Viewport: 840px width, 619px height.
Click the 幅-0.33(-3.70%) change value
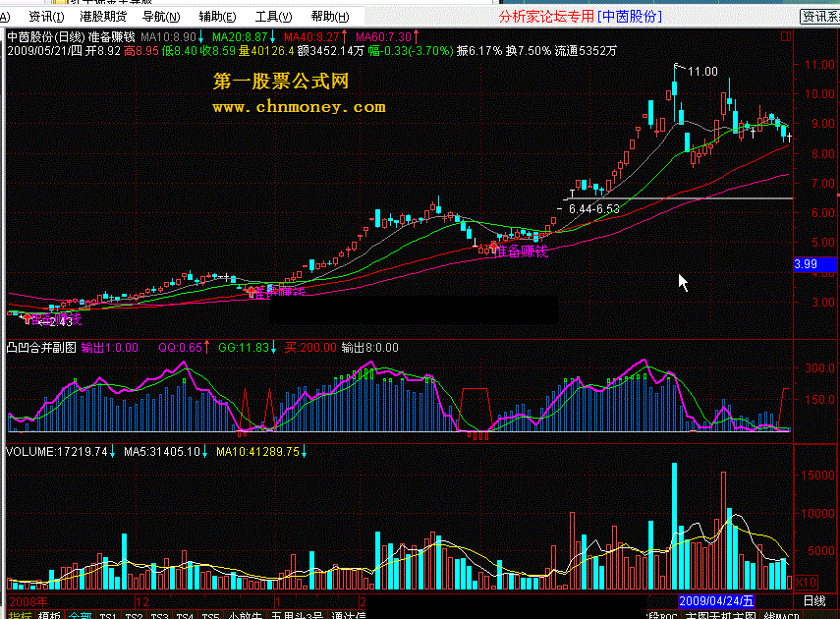click(411, 51)
